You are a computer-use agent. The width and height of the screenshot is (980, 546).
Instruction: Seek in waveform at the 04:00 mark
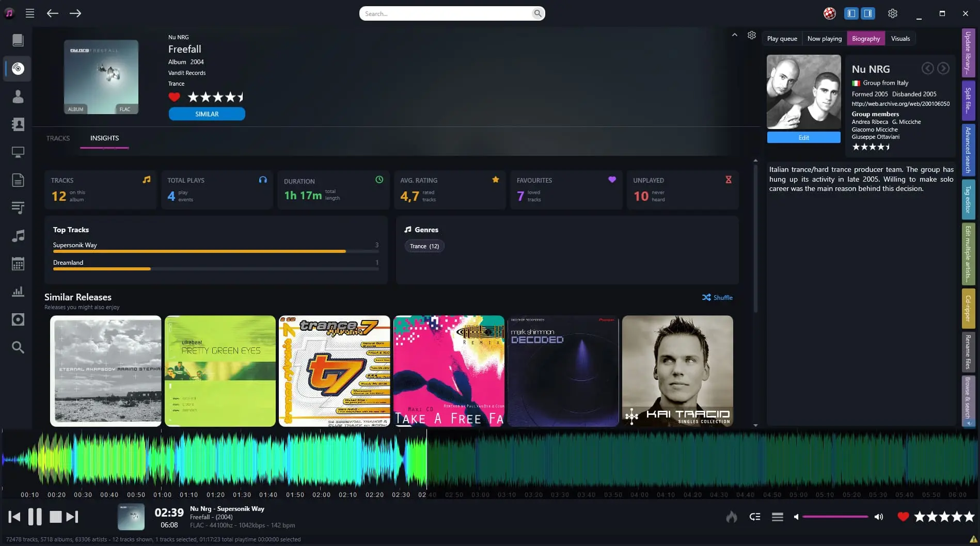pyautogui.click(x=639, y=459)
